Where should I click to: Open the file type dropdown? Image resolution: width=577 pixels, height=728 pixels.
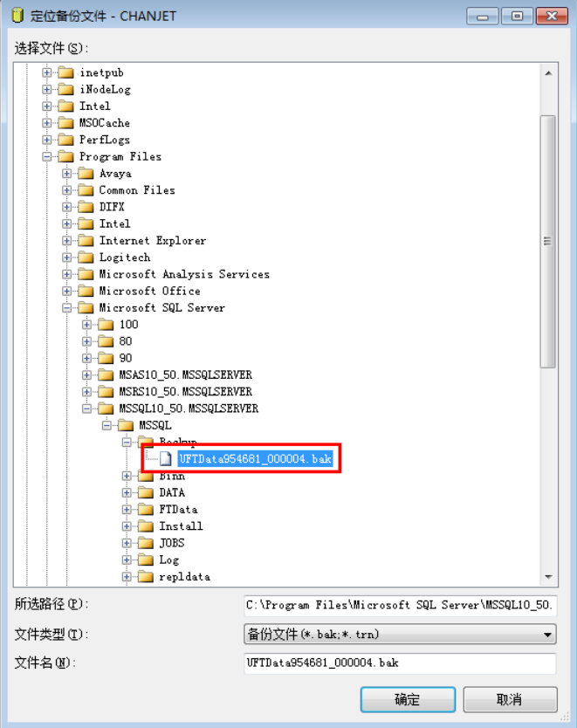click(547, 635)
